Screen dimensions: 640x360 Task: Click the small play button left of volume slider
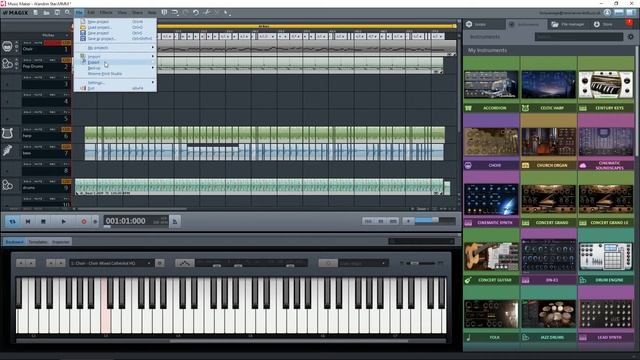(x=408, y=221)
